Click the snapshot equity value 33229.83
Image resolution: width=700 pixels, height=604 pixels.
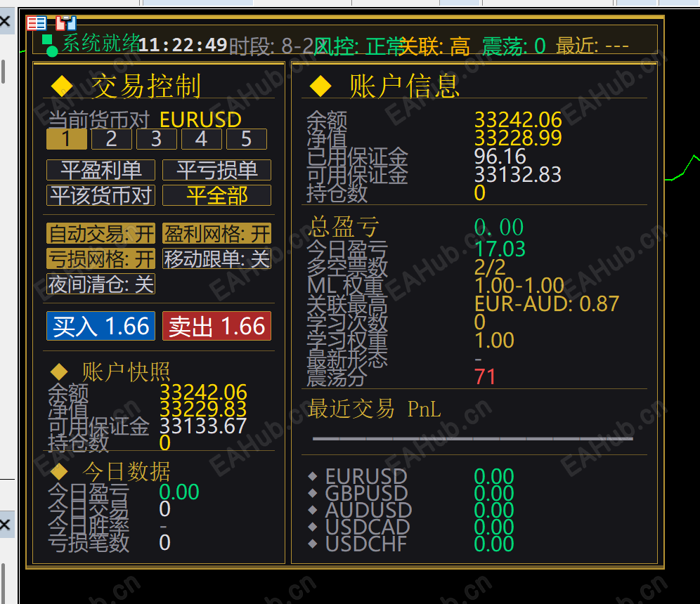[203, 409]
